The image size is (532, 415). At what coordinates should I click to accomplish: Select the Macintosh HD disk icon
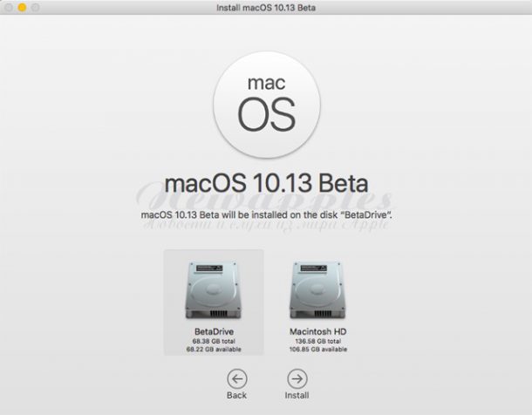317,289
